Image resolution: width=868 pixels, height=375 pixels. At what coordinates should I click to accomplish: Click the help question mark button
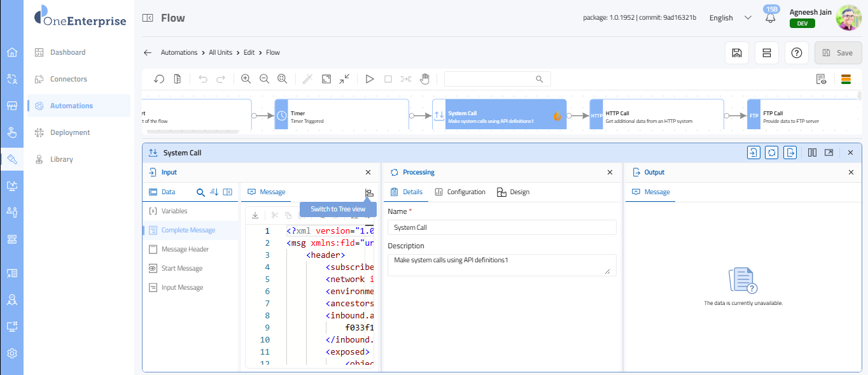click(x=796, y=53)
